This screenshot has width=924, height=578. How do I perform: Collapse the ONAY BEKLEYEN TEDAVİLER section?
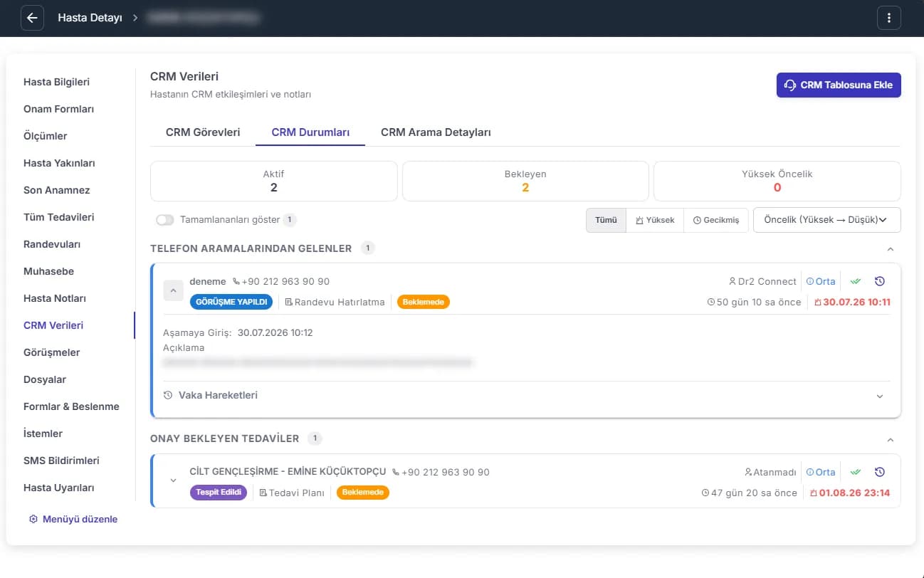coord(890,439)
